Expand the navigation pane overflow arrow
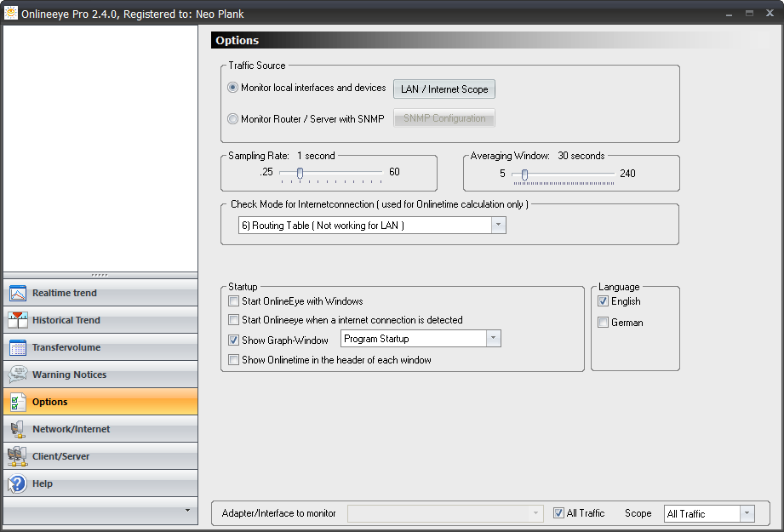This screenshot has height=532, width=784. point(187,511)
